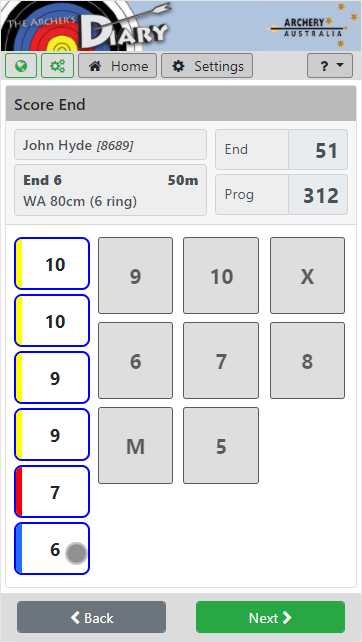Click the green globe icon button
This screenshot has height=642, width=362.
pyautogui.click(x=21, y=66)
